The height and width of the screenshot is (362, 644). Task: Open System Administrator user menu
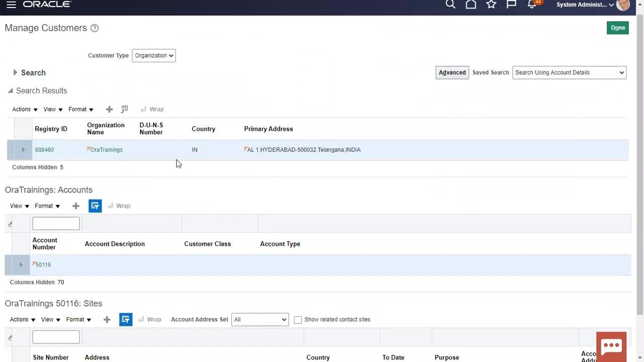coord(585,5)
